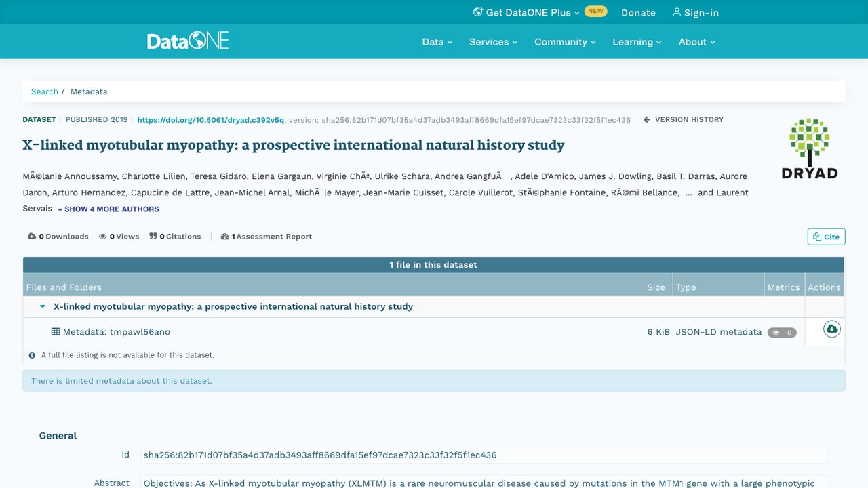Image resolution: width=868 pixels, height=488 pixels.
Task: Open the Dryad repository logo
Action: point(810,148)
